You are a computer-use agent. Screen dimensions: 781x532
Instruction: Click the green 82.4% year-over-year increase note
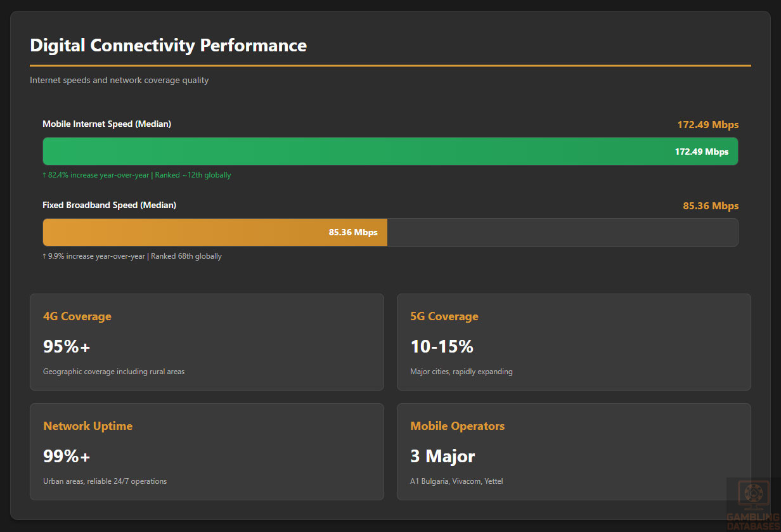click(136, 175)
